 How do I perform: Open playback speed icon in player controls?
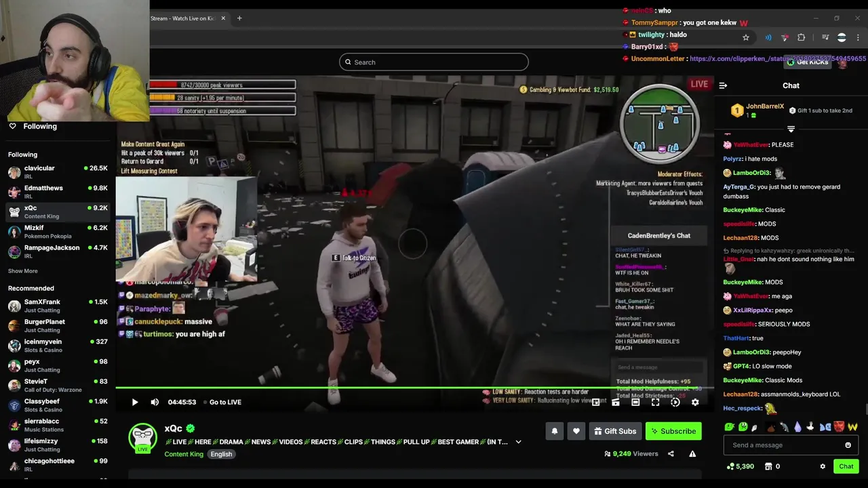675,402
